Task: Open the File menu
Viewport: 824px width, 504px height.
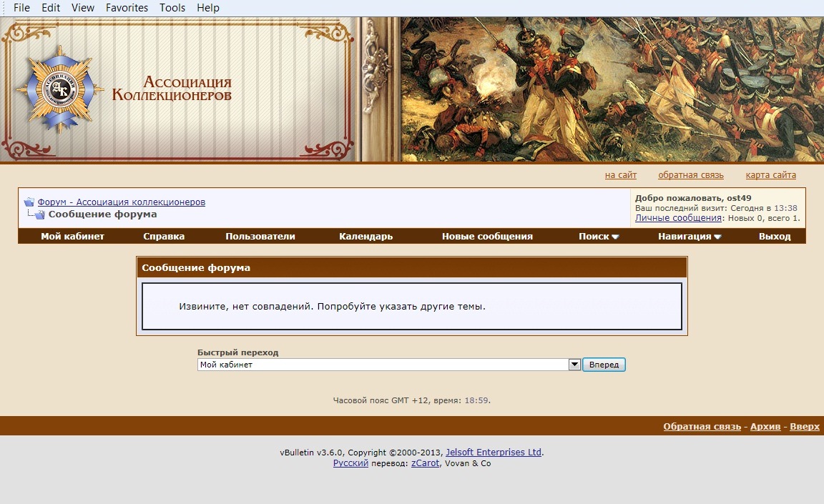Action: coord(21,8)
